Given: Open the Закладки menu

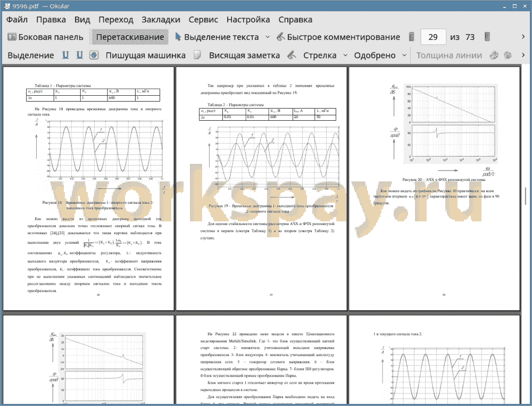Looking at the screenshot, I should pos(161,20).
